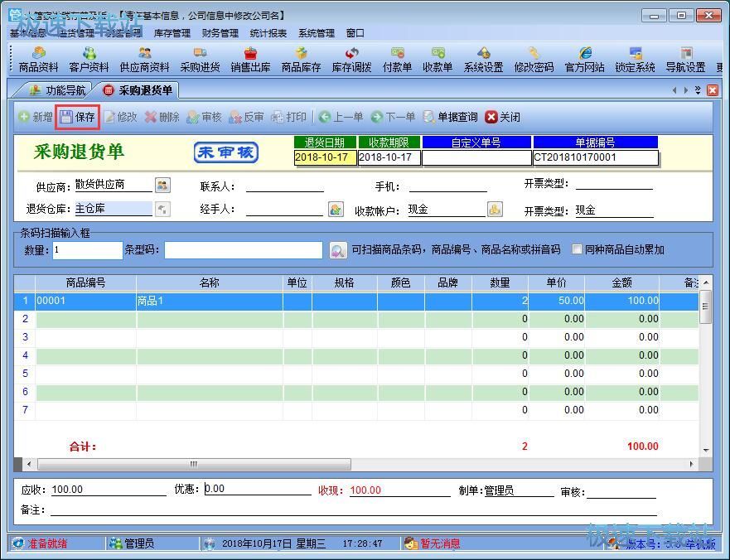Launch 销售出库 from toolbar
This screenshot has width=730, height=560.
pos(250,60)
